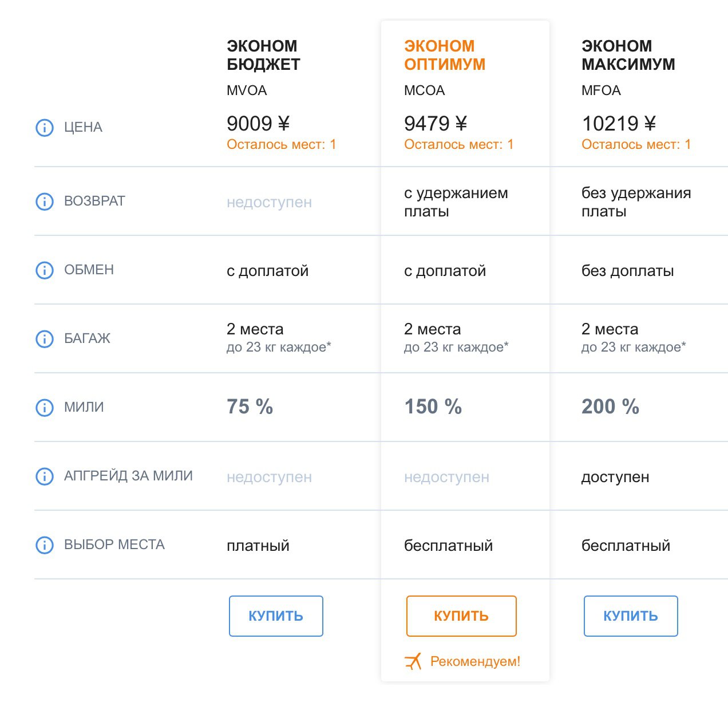Buy the ЭКОНОМ БЮДЖЕТ fare
728x702 pixels.
click(x=276, y=616)
